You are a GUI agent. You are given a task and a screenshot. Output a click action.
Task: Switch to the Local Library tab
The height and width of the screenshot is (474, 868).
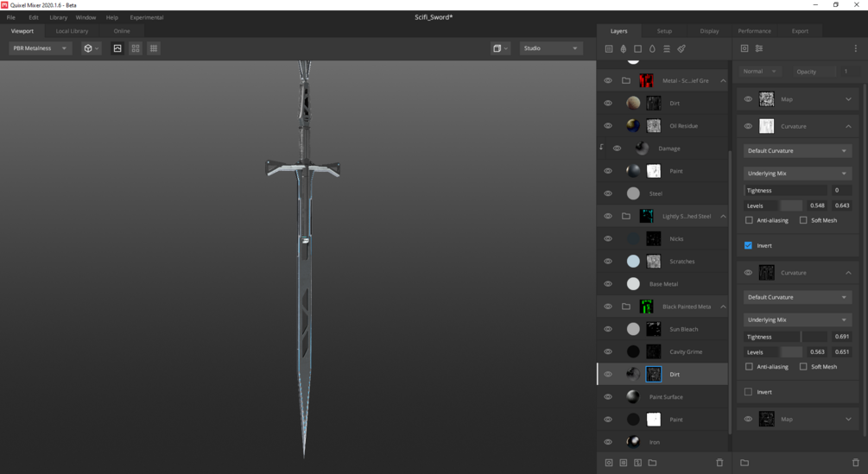(72, 31)
